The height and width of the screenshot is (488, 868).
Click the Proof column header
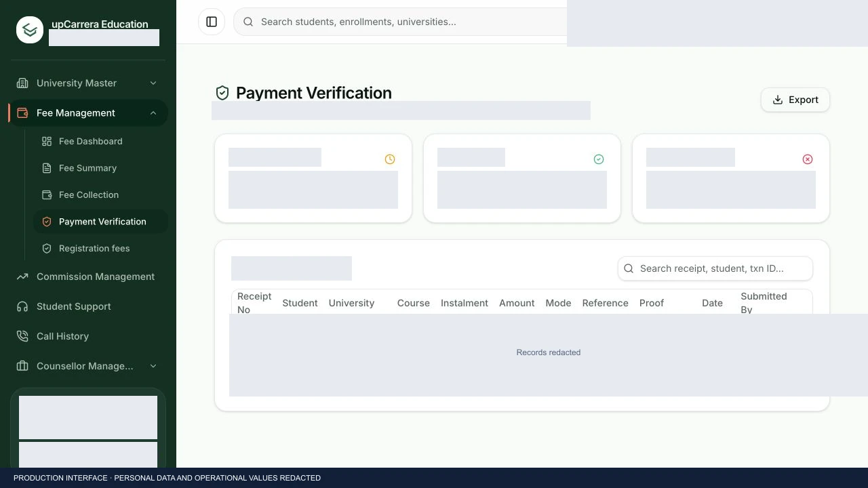tap(652, 303)
